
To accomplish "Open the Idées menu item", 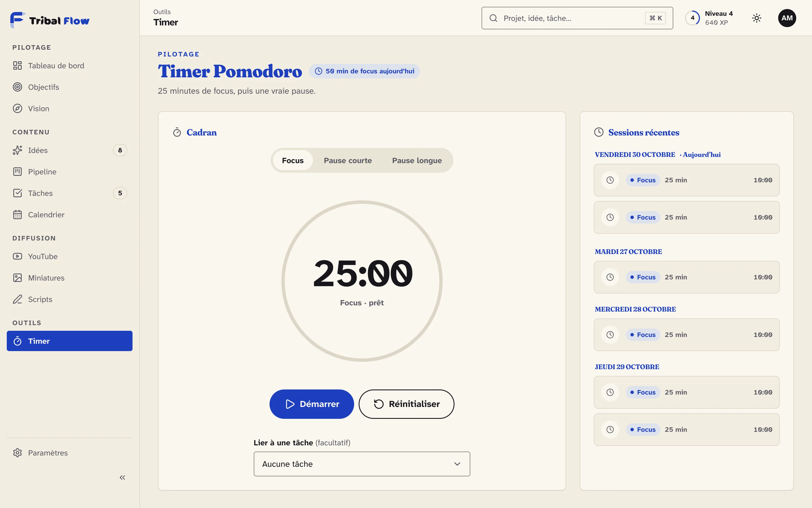I will coord(69,150).
